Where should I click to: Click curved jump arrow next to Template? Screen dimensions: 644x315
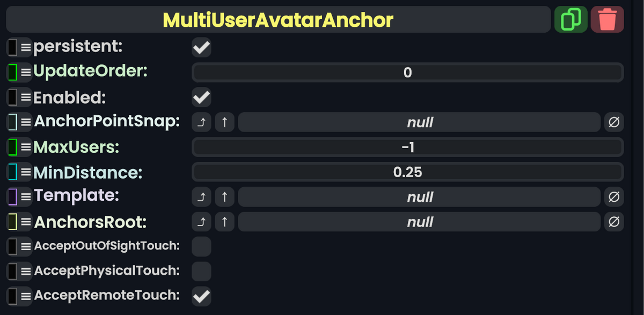[x=201, y=196]
